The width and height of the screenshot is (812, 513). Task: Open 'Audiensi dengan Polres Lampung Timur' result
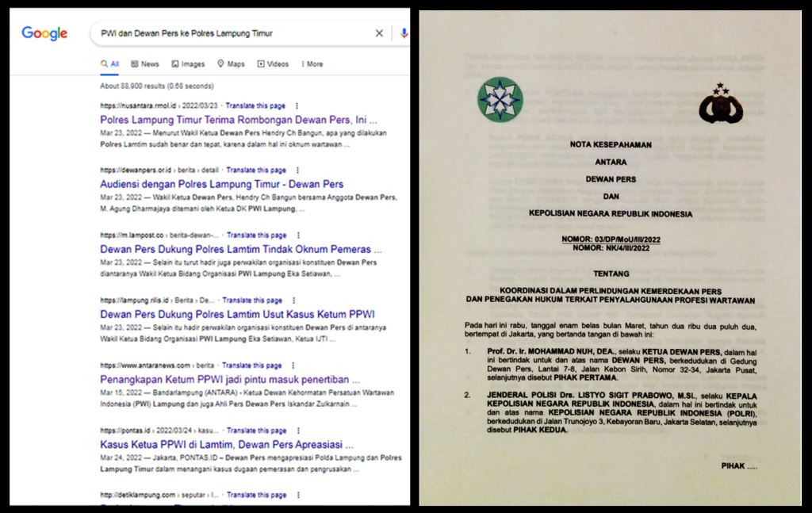[x=221, y=184]
